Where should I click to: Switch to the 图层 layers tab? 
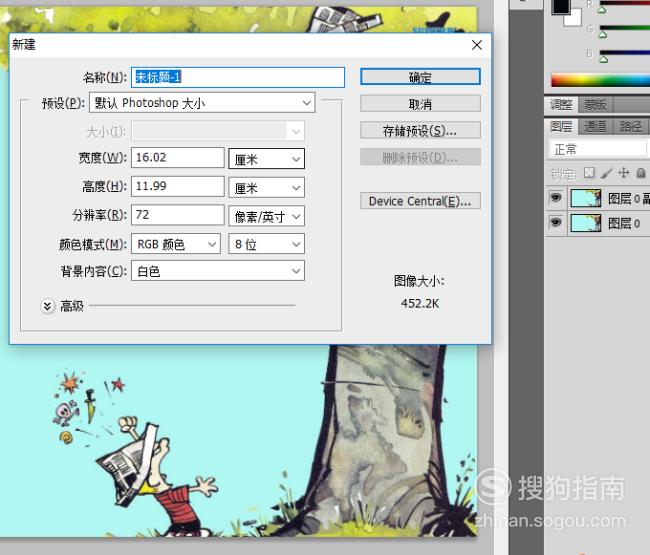click(561, 126)
